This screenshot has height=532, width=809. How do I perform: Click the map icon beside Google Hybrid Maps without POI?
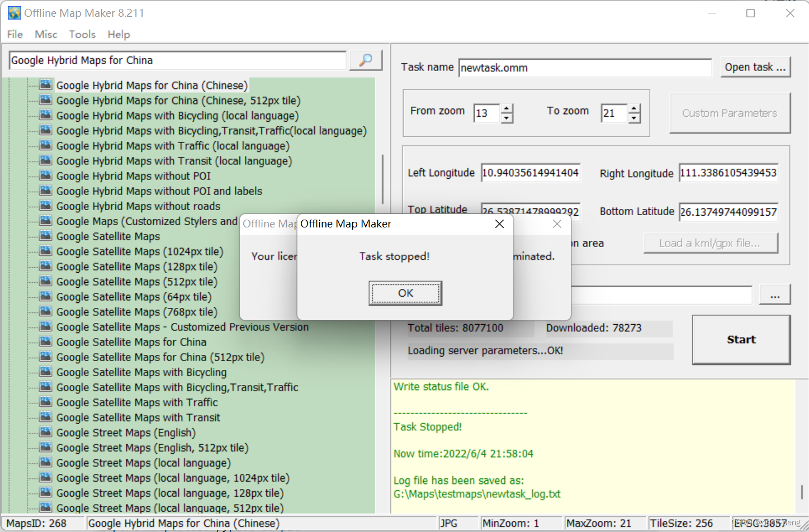[45, 175]
